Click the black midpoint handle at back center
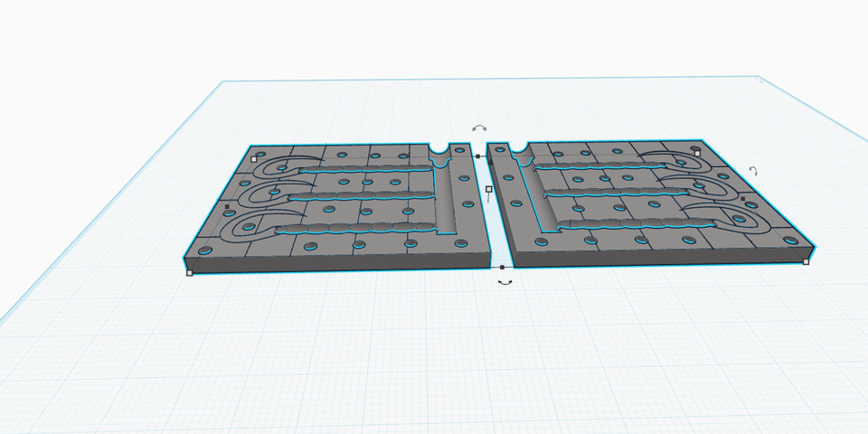 [x=477, y=156]
